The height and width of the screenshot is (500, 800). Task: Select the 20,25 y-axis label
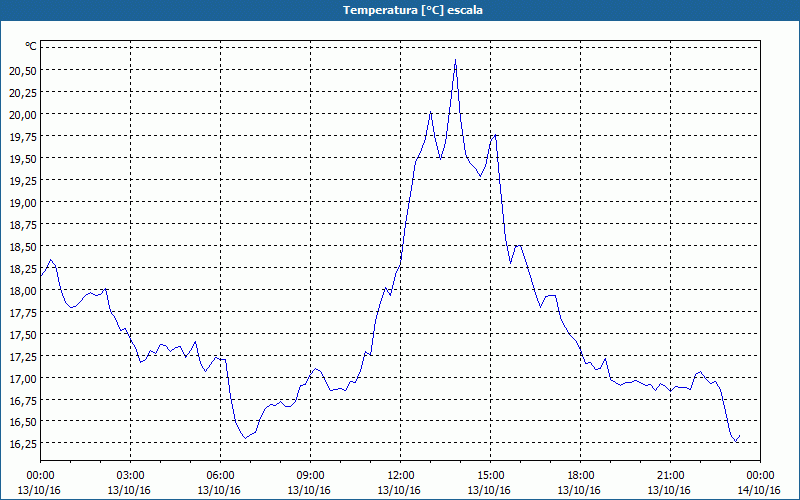point(23,92)
